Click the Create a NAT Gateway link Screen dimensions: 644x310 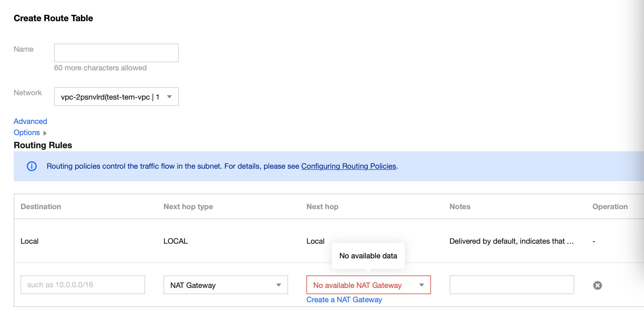click(344, 299)
